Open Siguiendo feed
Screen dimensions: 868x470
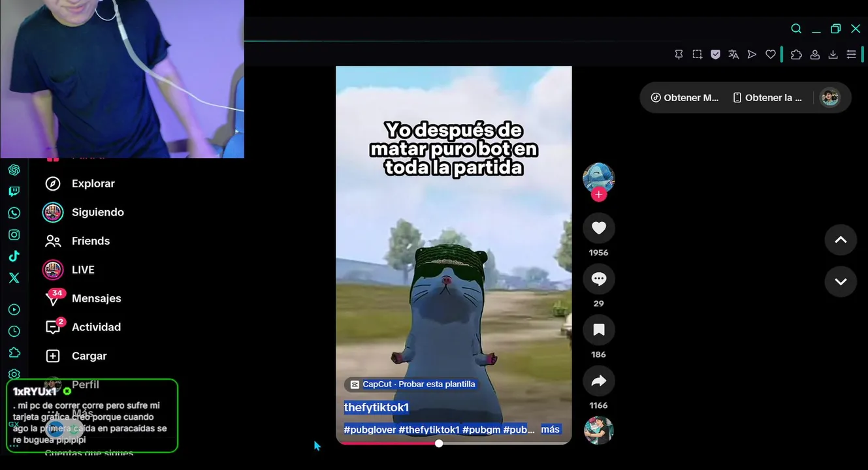click(84, 212)
